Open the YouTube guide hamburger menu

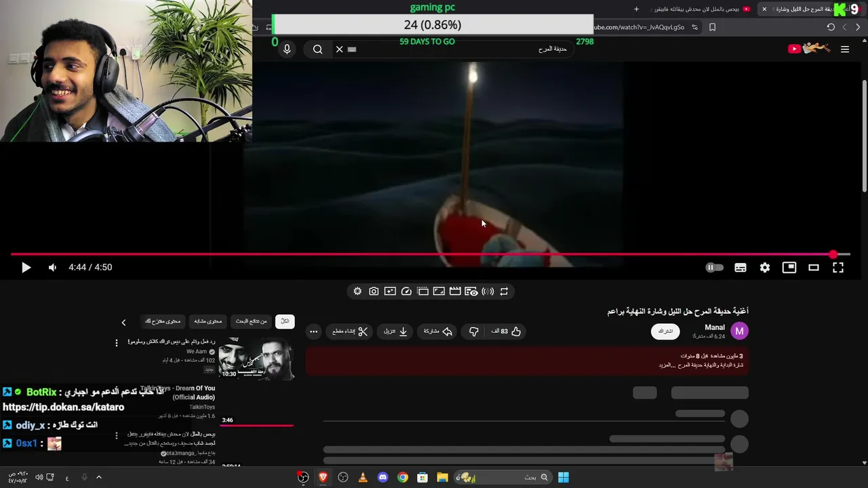845,49
